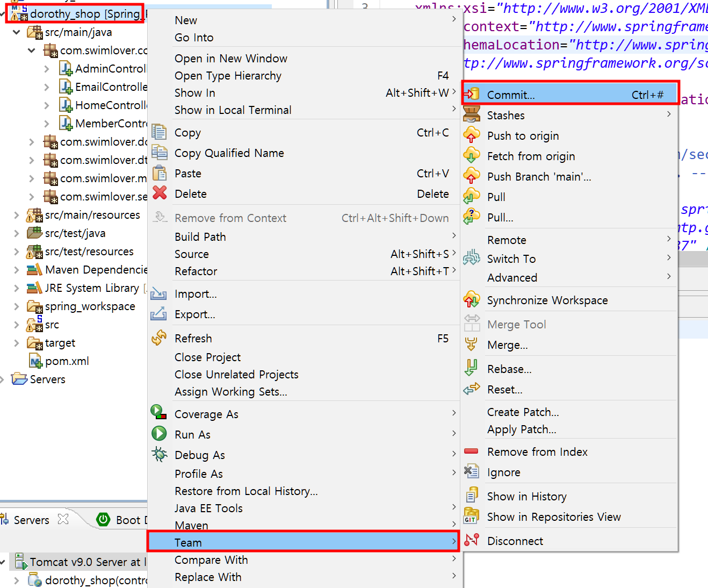
Task: Click the Rebase icon
Action: point(472,369)
